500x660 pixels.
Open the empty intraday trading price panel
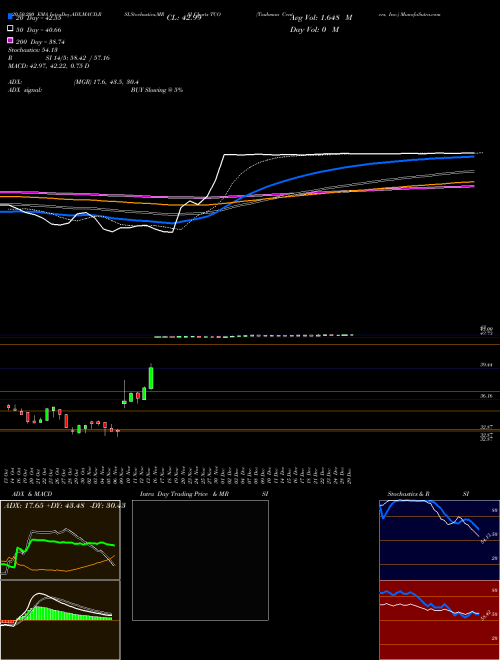point(200,560)
